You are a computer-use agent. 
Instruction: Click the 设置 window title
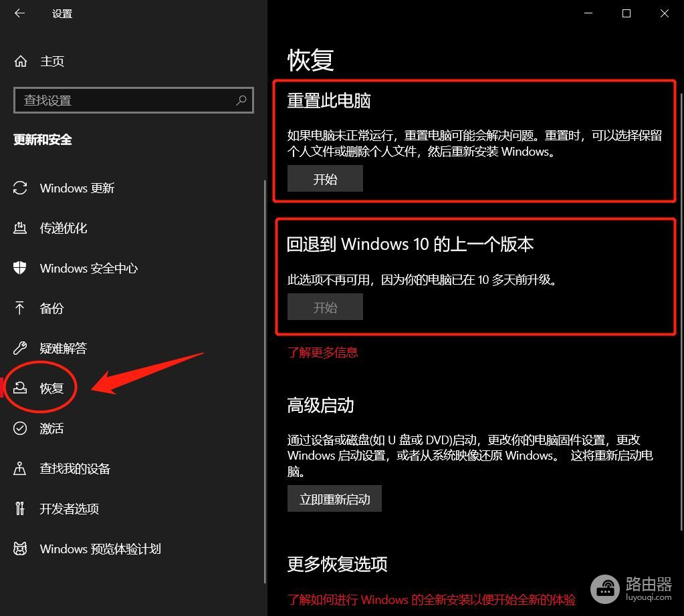pyautogui.click(x=62, y=13)
